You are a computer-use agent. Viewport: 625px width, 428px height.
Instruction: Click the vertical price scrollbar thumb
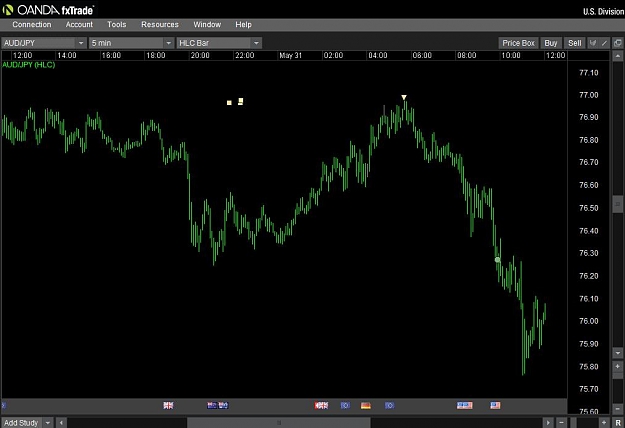coord(617,204)
